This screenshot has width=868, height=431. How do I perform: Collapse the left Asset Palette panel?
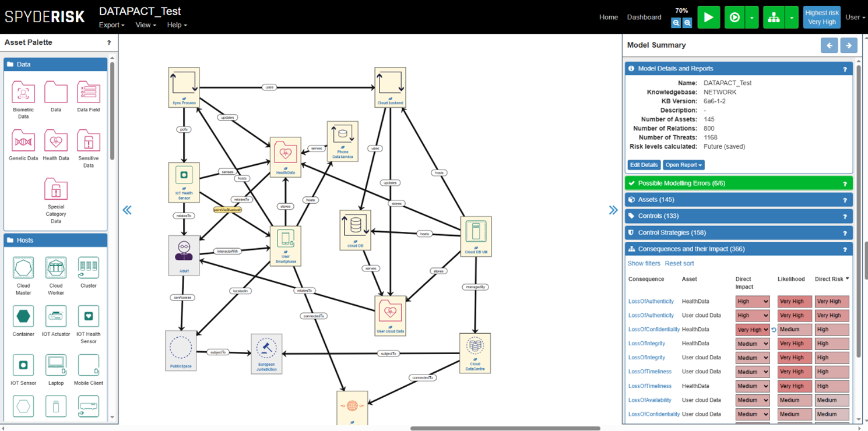point(127,210)
